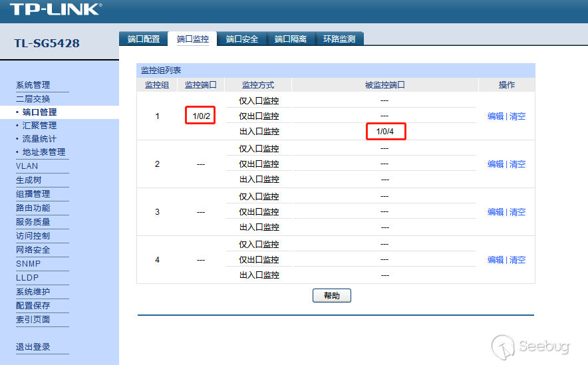Expand the VLAN sidebar menu
The height and width of the screenshot is (365, 588).
pyautogui.click(x=27, y=166)
